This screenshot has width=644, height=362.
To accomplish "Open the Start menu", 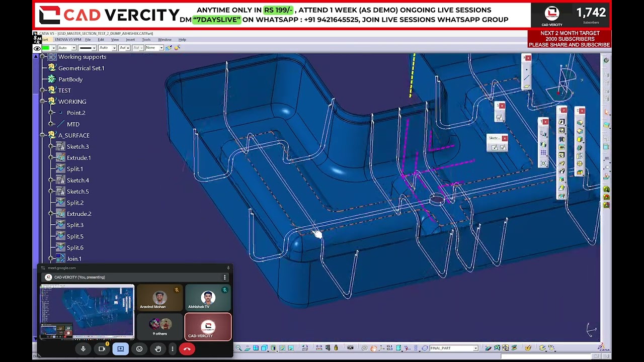I will click(45, 40).
